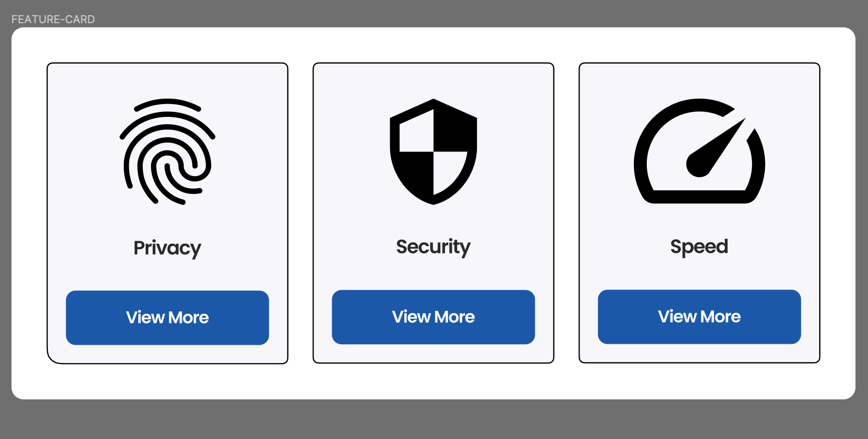Click the shield icon's upper black quadrant
The width and height of the screenshot is (868, 439).
(454, 129)
